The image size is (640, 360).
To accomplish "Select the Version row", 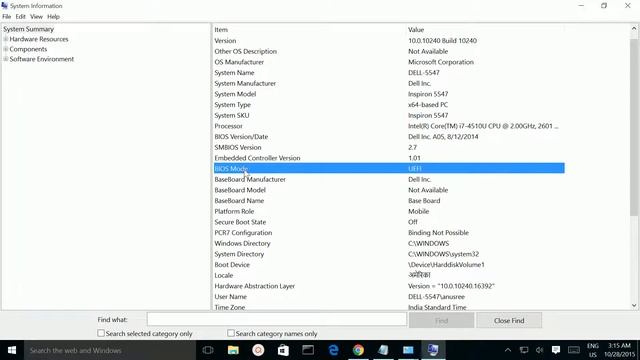I will click(x=389, y=41).
